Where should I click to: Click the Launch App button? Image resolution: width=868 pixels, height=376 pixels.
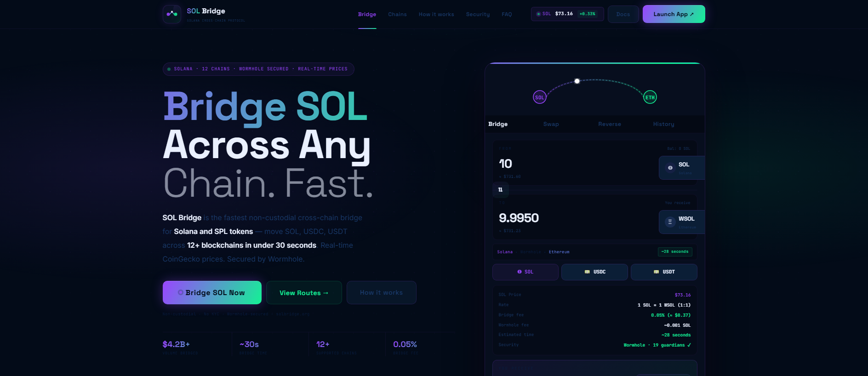(x=674, y=14)
